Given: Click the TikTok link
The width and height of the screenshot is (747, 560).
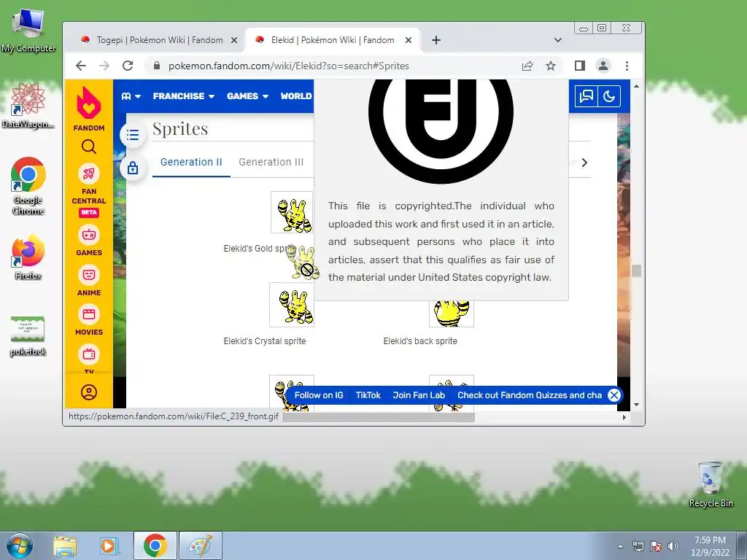Looking at the screenshot, I should click(x=368, y=395).
